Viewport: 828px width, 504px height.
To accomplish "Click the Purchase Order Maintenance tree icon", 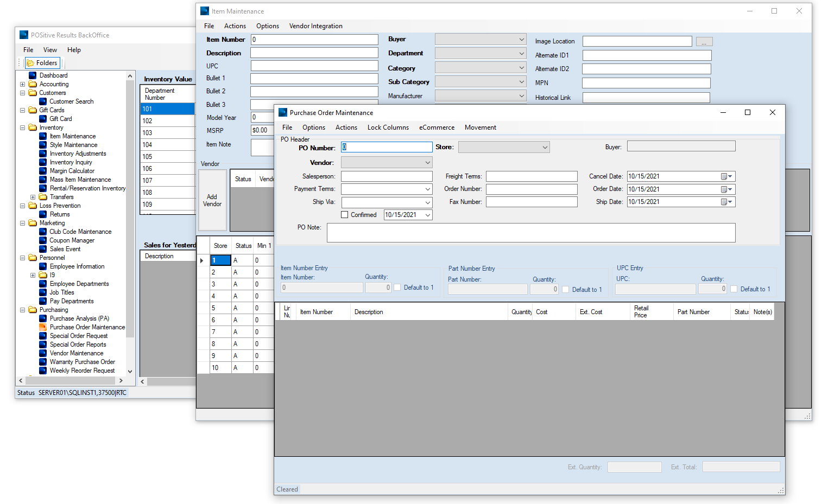I will coord(43,327).
